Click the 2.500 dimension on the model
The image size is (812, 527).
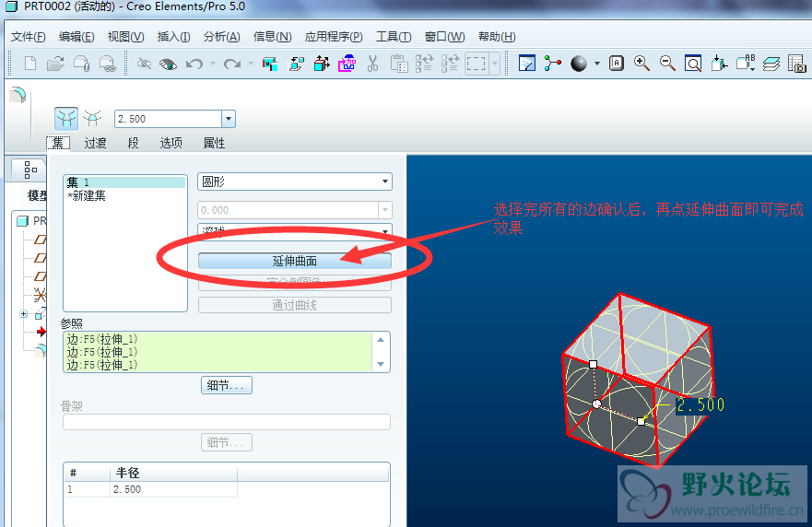700,404
